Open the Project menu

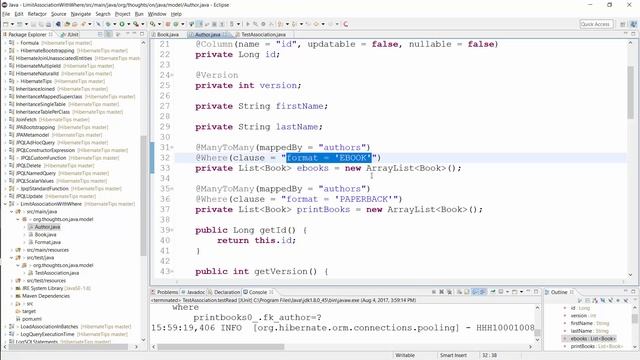click(x=122, y=14)
